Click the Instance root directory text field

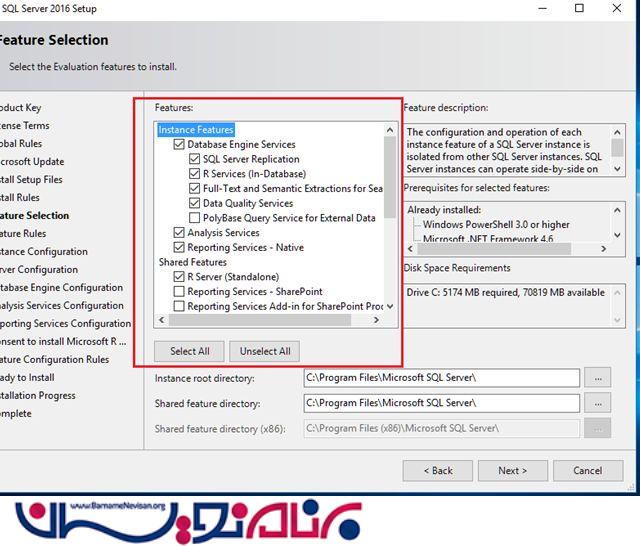(x=441, y=378)
